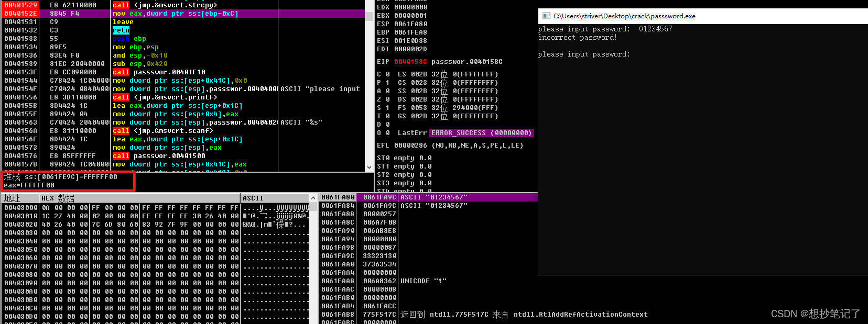Click the EFL 00000286 flags line
This screenshot has height=324, width=868.
tap(450, 146)
